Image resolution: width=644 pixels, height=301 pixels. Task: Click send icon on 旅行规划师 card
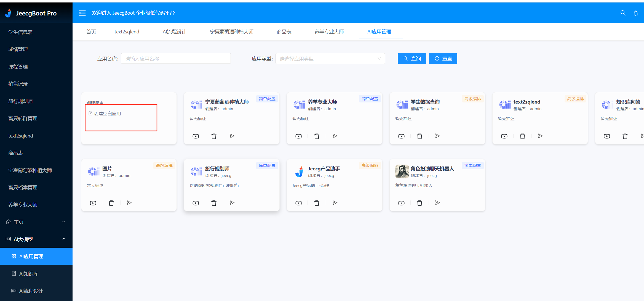232,203
